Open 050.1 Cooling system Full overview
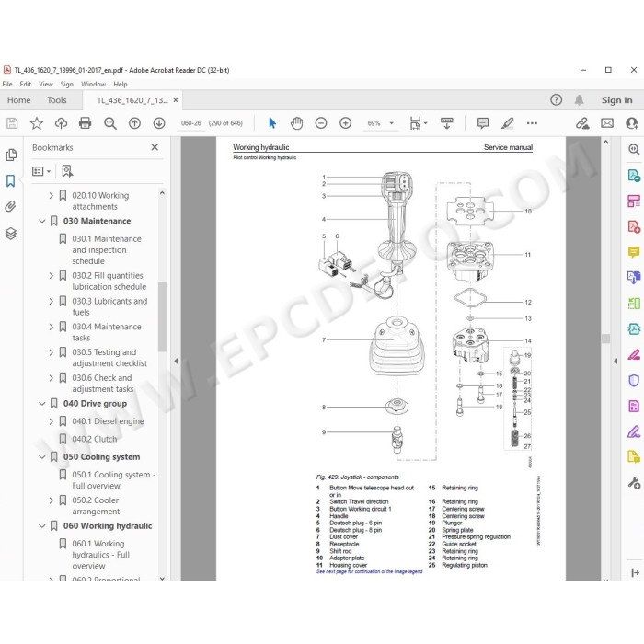 tap(114, 480)
